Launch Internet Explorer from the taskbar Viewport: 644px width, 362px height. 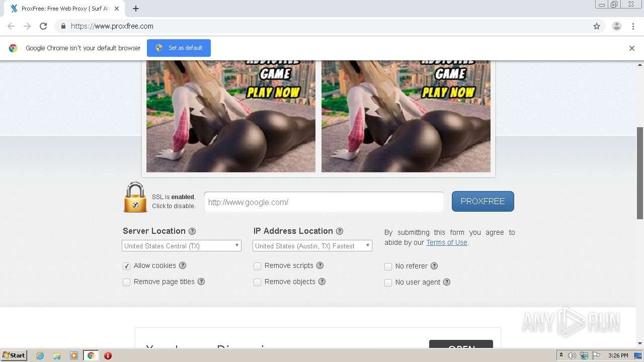[x=40, y=355]
